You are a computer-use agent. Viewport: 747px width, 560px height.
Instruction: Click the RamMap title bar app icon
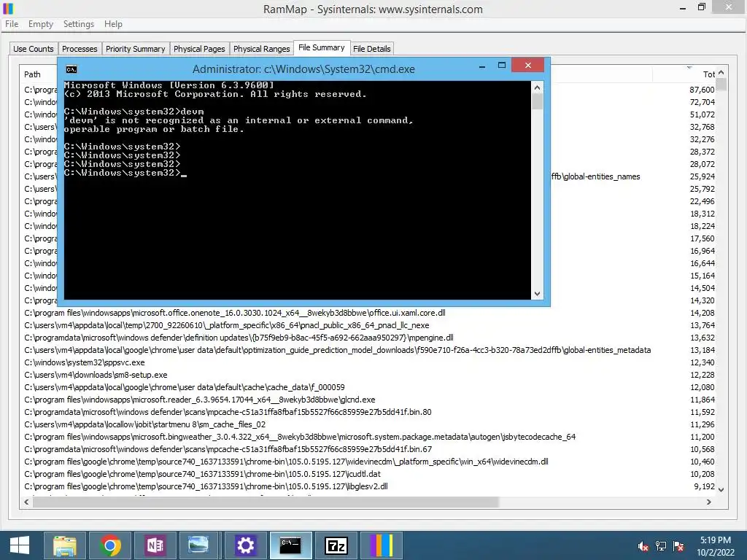pos(8,9)
